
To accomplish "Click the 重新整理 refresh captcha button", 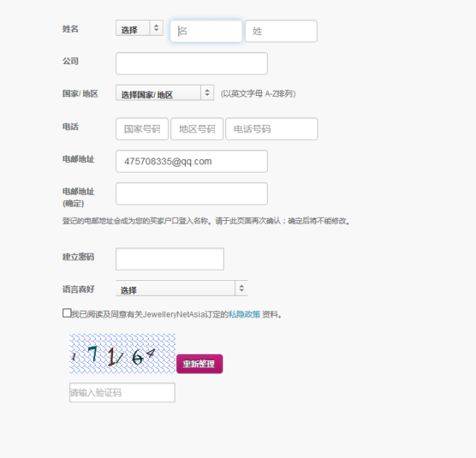I will tap(199, 364).
